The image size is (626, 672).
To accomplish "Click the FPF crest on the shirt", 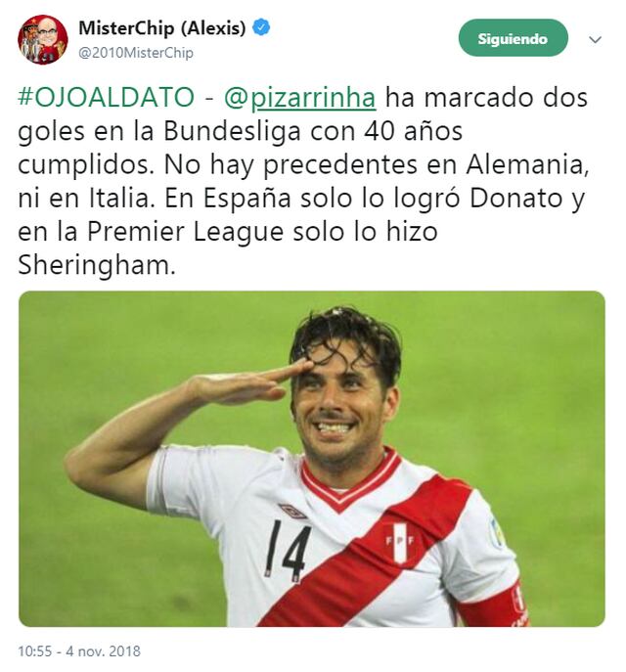I will point(400,542).
